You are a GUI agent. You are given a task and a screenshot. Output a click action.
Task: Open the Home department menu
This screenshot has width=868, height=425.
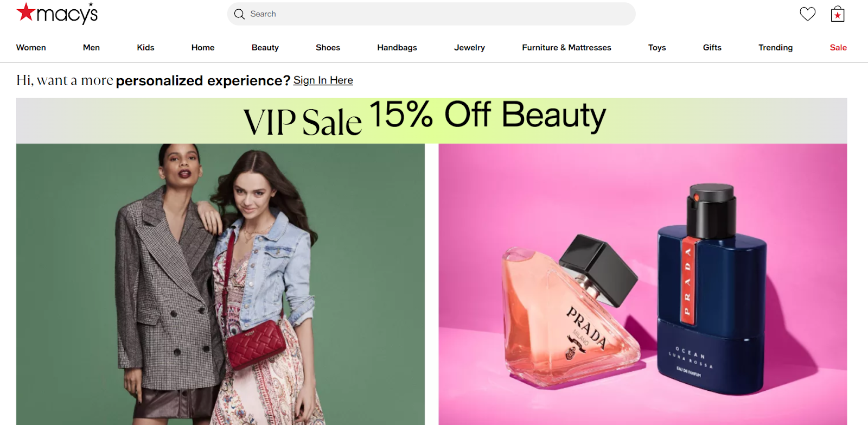(x=203, y=48)
